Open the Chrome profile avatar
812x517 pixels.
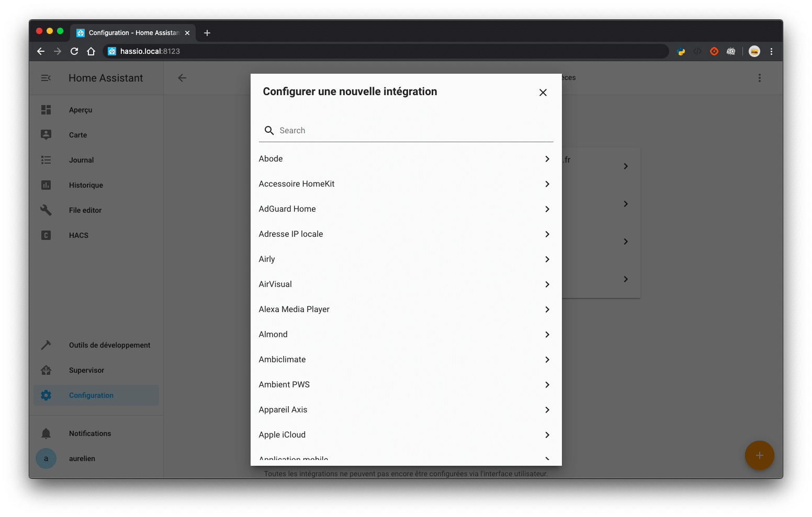click(x=754, y=51)
